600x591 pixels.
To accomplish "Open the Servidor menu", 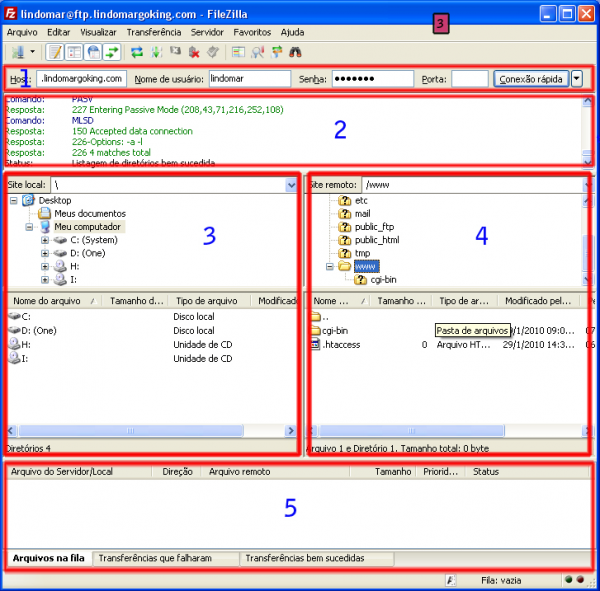I will tap(207, 33).
